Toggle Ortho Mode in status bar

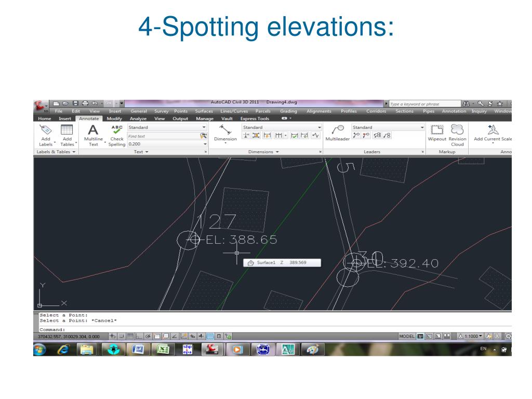click(x=139, y=336)
